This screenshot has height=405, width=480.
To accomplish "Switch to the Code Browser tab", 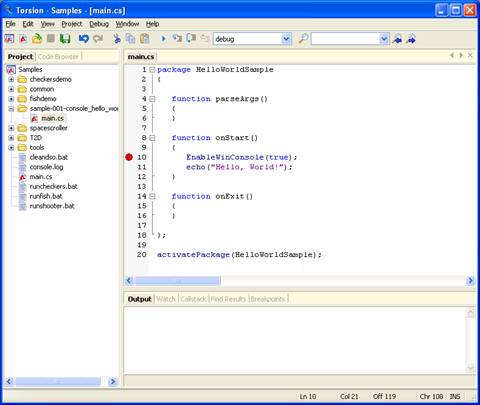I will tap(58, 57).
